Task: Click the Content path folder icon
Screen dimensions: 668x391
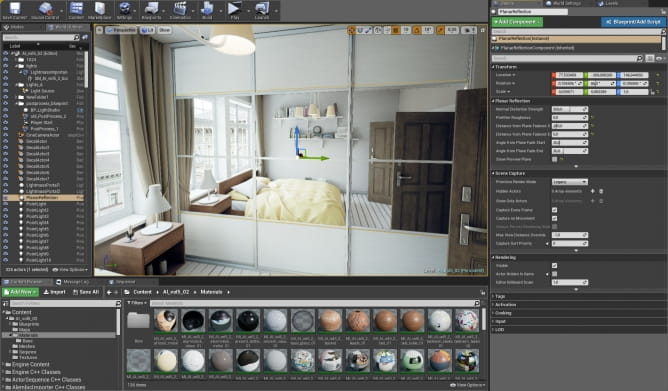Action: coord(127,292)
